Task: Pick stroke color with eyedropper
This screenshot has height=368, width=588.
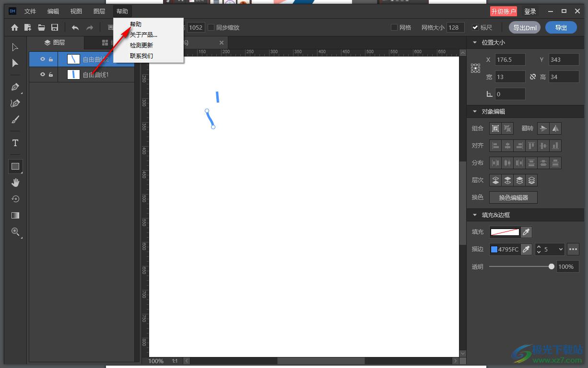Action: (x=526, y=249)
